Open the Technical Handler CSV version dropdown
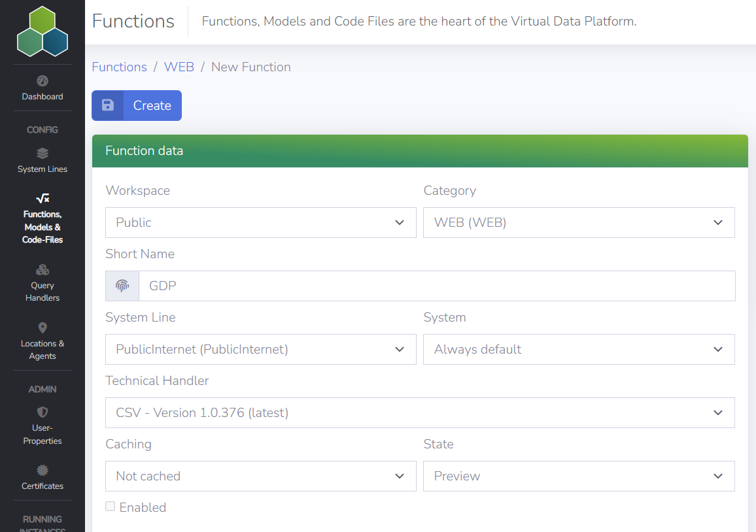756x532 pixels. (420, 412)
